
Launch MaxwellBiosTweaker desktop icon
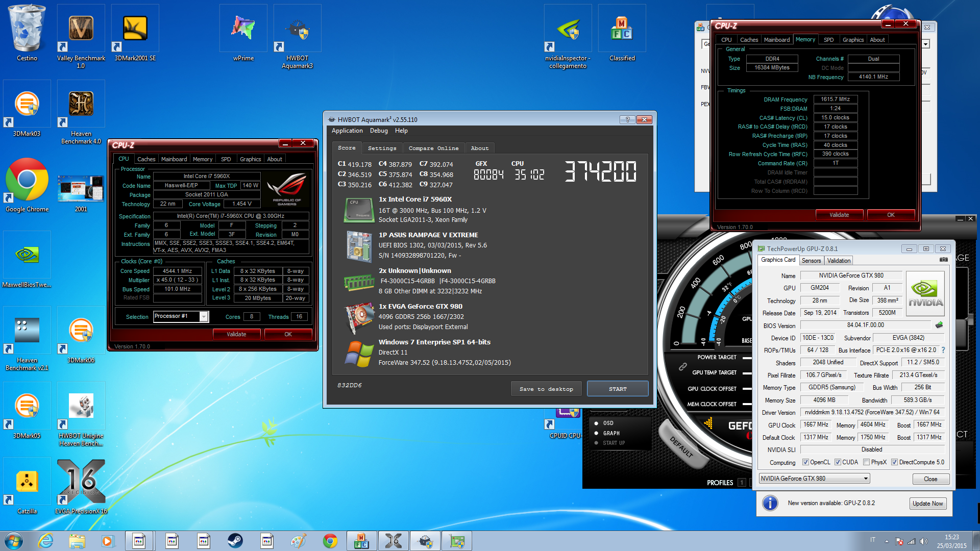click(27, 260)
